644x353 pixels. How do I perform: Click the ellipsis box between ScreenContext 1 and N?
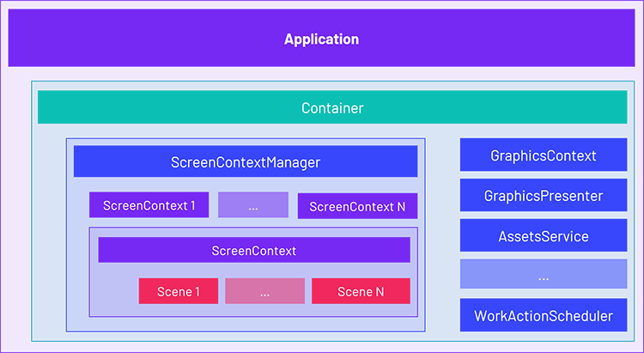click(x=252, y=206)
